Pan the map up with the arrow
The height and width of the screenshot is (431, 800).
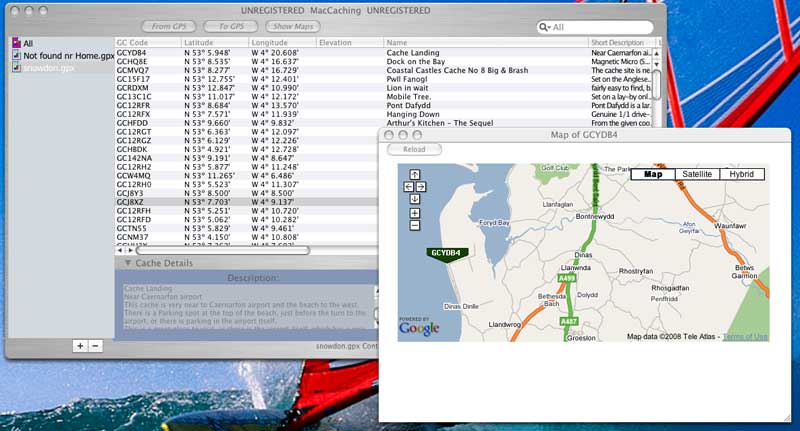click(415, 174)
